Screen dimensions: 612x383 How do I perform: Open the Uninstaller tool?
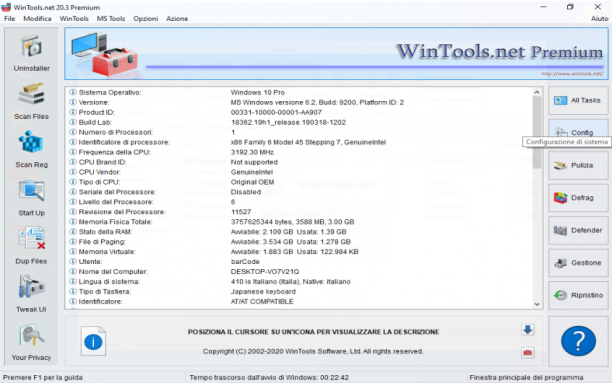click(x=32, y=53)
